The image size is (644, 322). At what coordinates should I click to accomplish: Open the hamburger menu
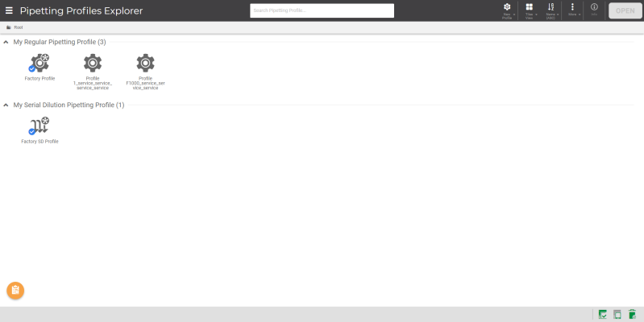[9, 10]
